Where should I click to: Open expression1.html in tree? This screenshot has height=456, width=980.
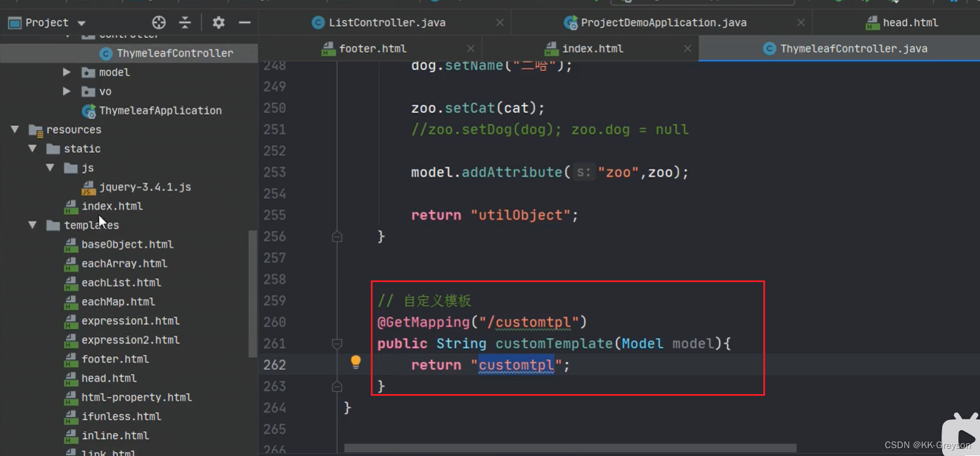131,321
